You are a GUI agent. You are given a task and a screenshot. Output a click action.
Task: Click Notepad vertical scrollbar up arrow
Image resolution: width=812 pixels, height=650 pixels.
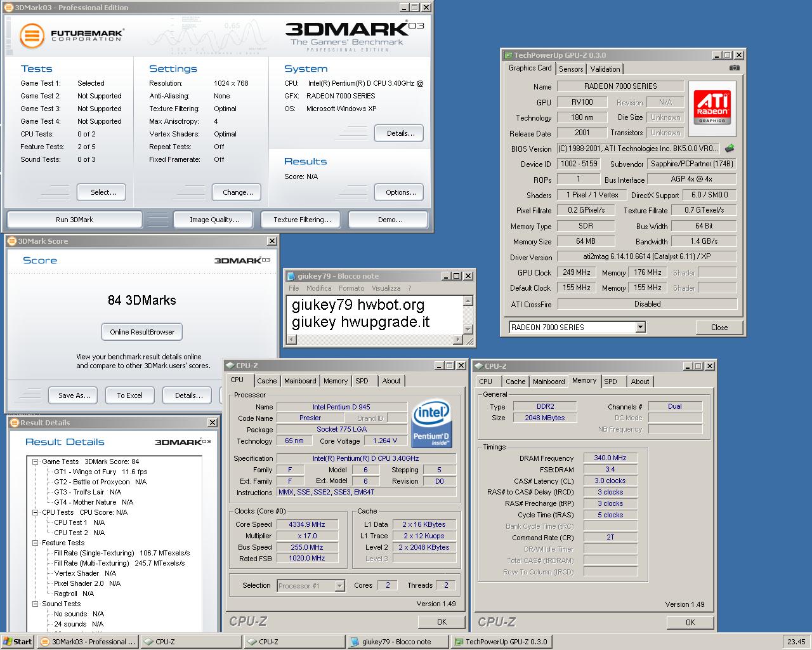click(x=468, y=302)
